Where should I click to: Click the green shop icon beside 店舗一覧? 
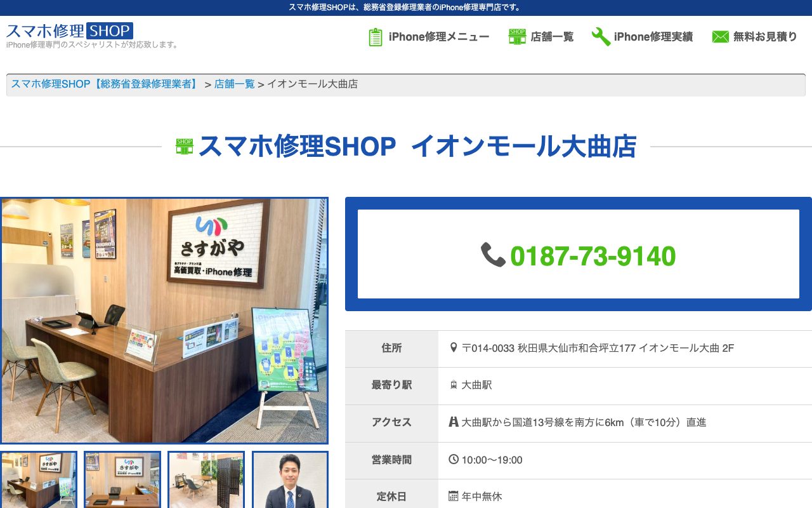[x=517, y=37]
